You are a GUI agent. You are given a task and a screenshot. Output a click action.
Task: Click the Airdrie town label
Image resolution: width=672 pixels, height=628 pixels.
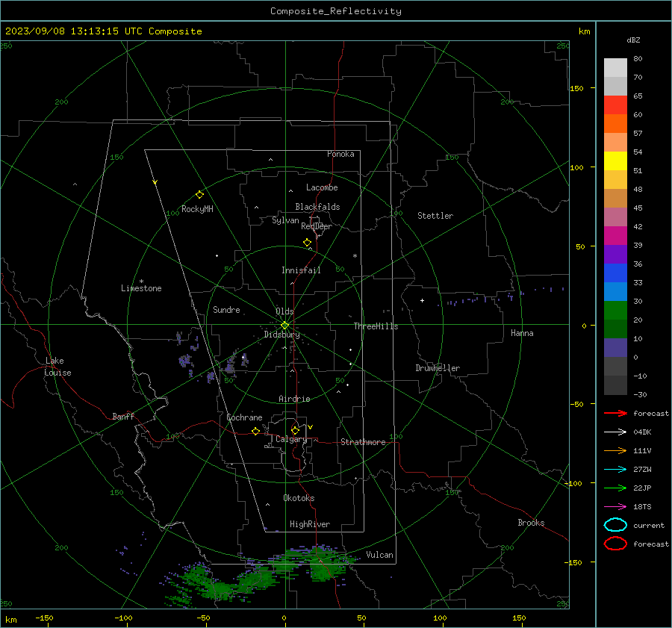point(294,399)
